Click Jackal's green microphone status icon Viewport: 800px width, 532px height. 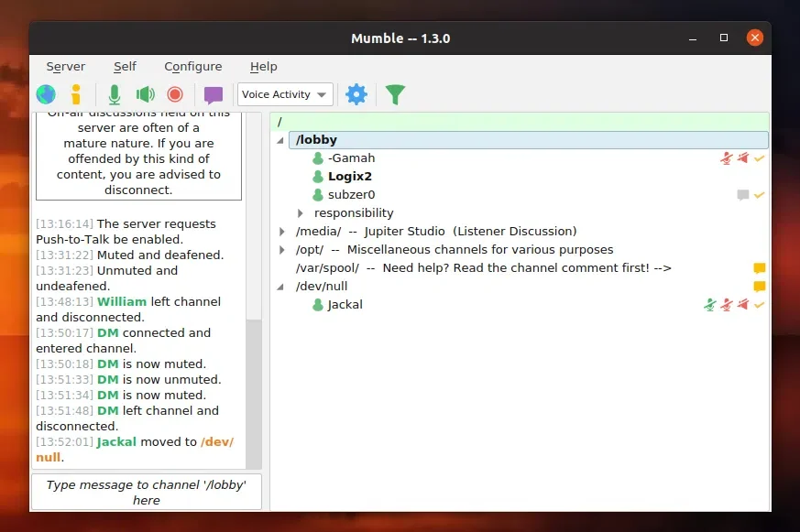point(710,305)
